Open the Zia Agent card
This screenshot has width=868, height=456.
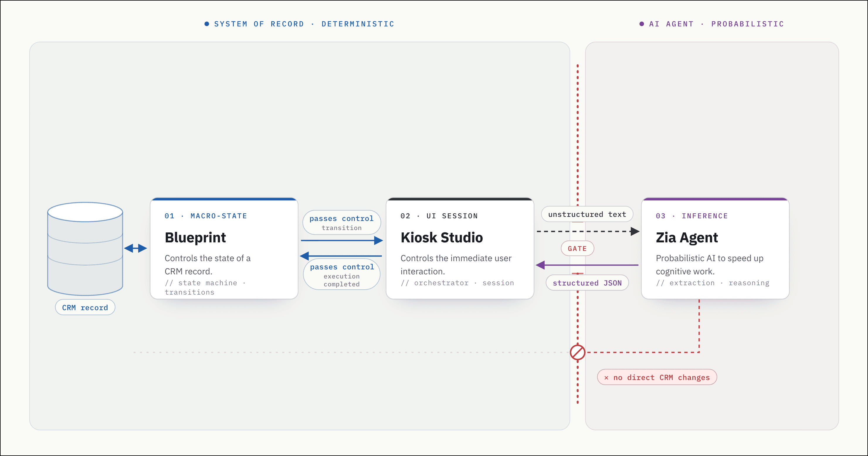[715, 249]
